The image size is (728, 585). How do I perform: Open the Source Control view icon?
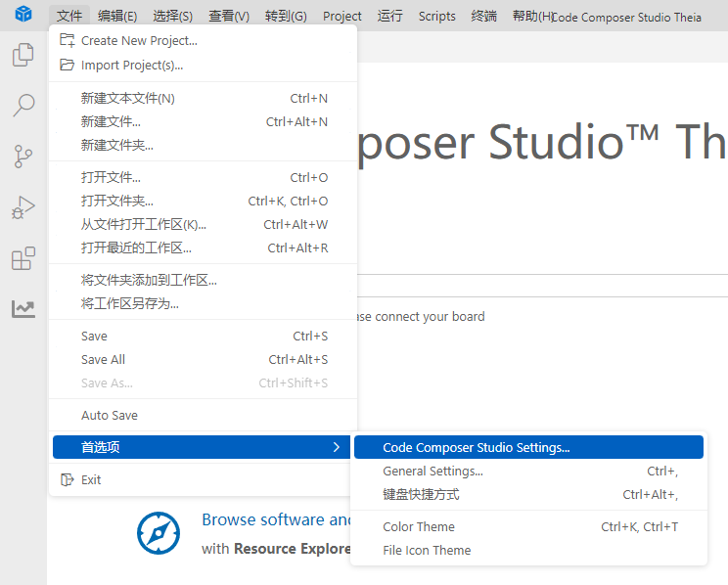[x=23, y=157]
